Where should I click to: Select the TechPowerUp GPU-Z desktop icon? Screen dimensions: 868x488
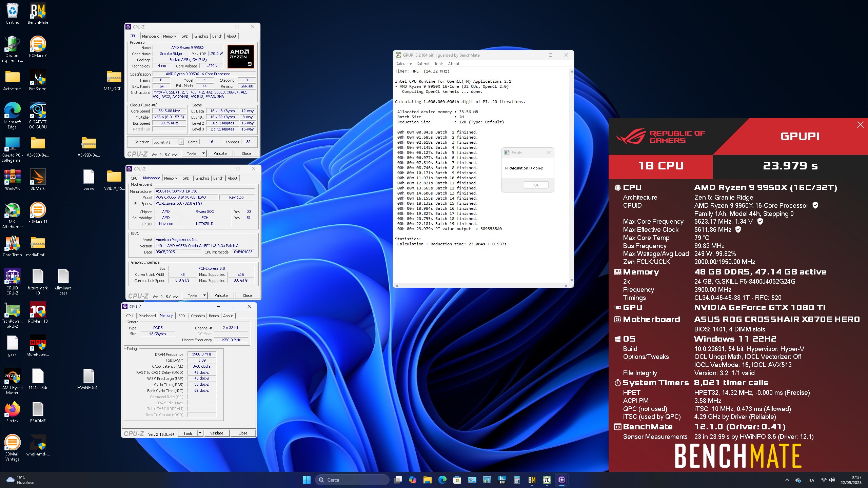(12, 315)
